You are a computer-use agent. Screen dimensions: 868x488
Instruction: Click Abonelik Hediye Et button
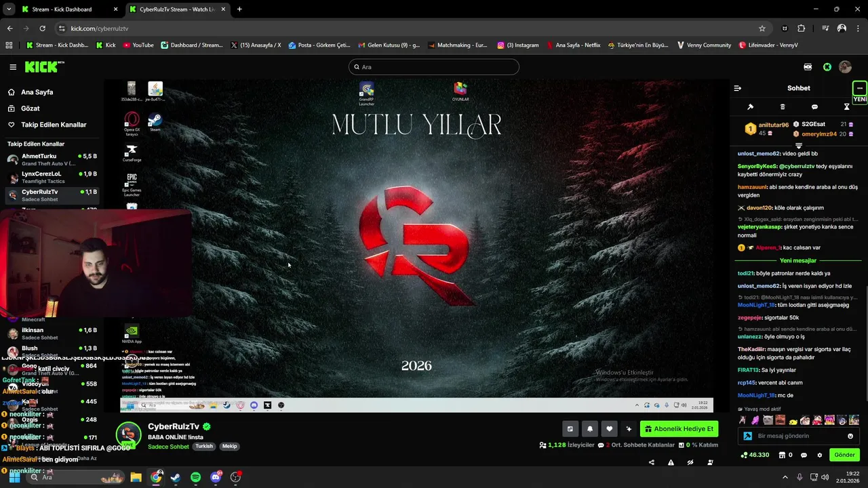[679, 429]
